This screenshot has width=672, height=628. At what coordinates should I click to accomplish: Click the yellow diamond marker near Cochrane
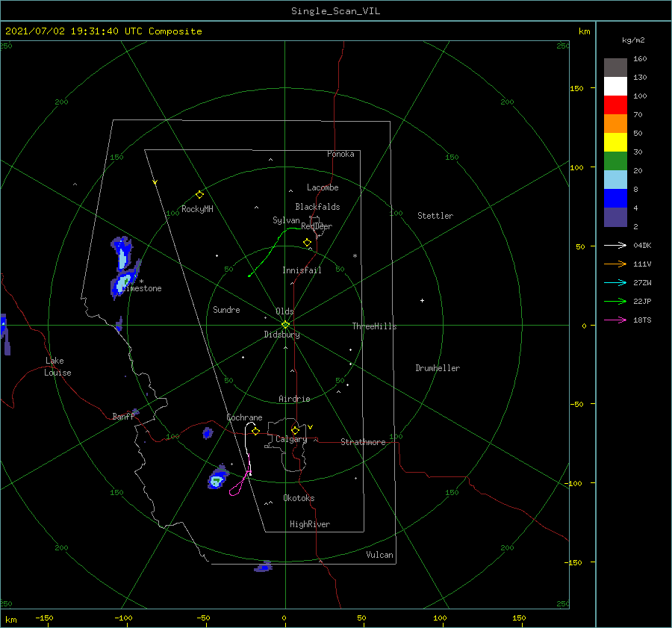[x=255, y=431]
